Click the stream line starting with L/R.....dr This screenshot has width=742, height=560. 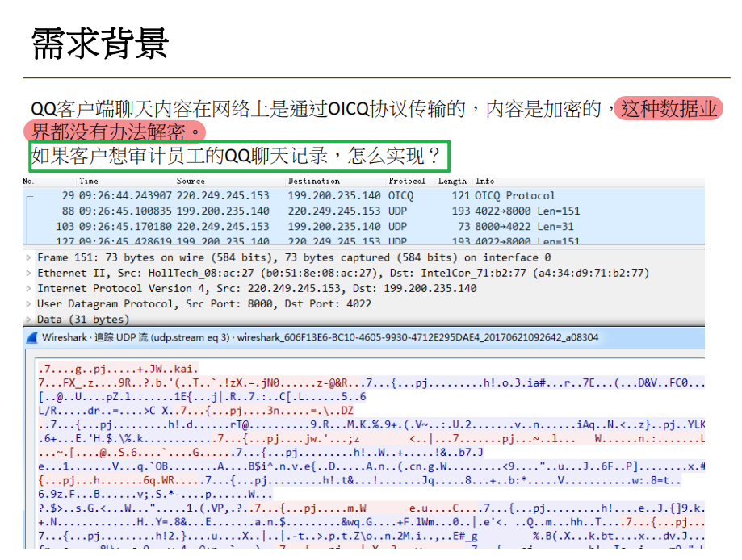click(x=195, y=411)
